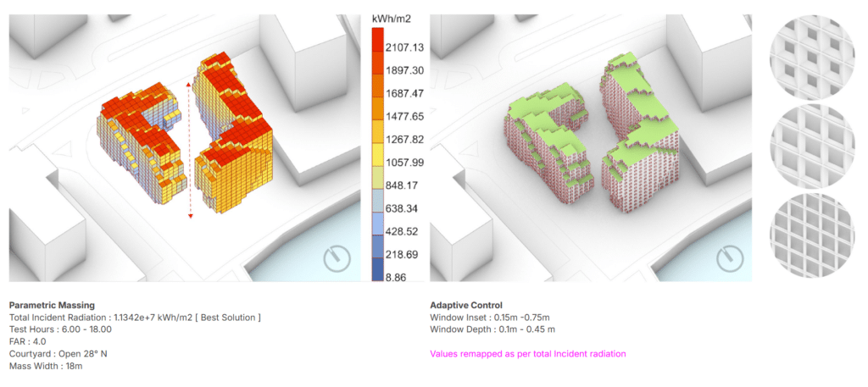The image size is (868, 387).
Task: Click the magenta values remapped note
Action: click(x=527, y=354)
